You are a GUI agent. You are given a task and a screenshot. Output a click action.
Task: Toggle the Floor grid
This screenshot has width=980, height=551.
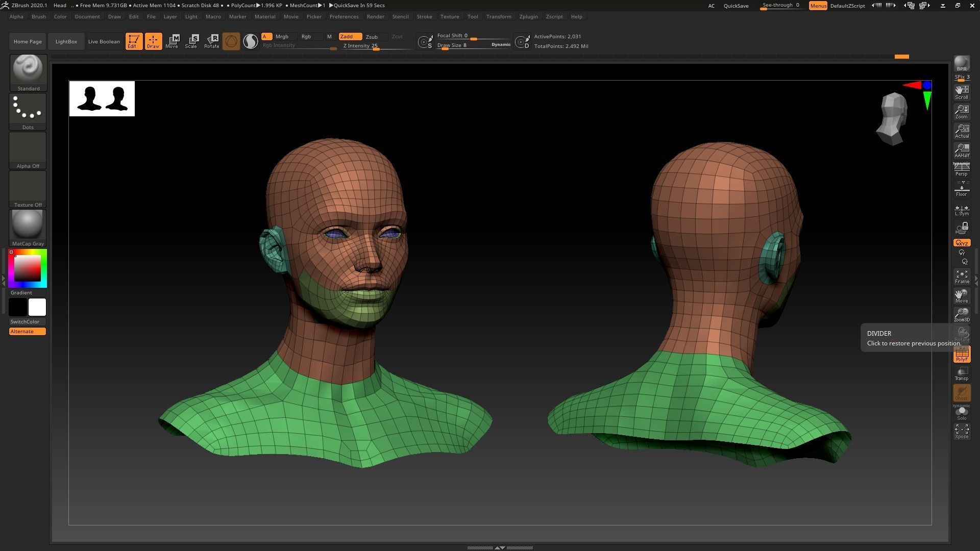(x=962, y=189)
